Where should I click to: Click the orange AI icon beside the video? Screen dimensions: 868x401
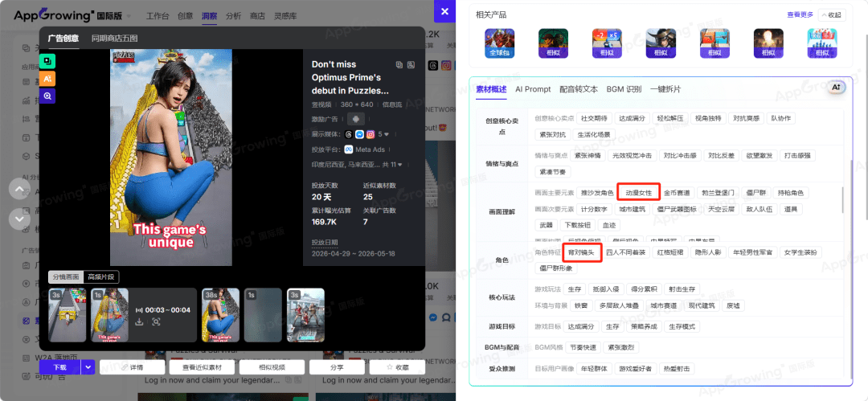click(x=47, y=78)
